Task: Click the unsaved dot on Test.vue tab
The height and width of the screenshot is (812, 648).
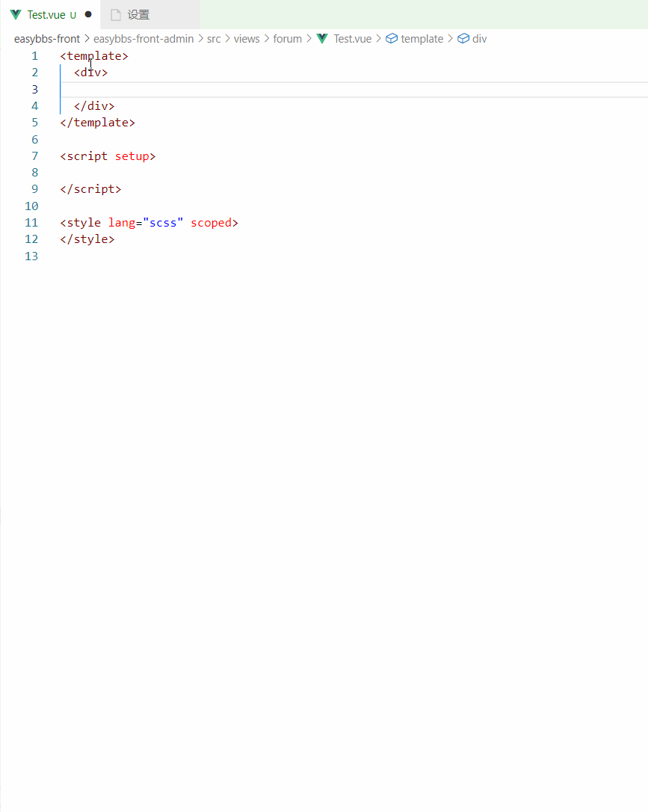Action: pyautogui.click(x=88, y=14)
